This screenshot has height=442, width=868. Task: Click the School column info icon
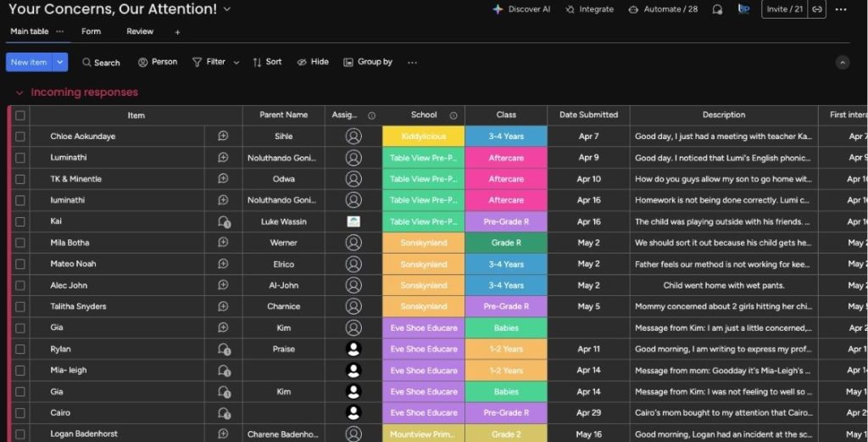(x=453, y=115)
